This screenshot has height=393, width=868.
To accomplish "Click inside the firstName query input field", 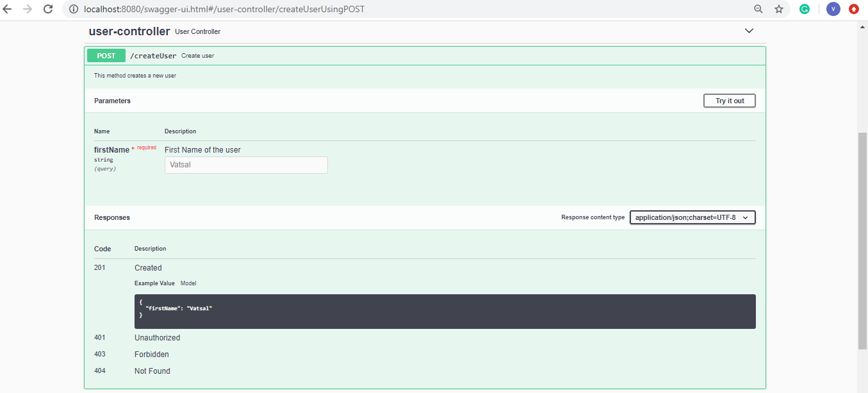I will (246, 165).
